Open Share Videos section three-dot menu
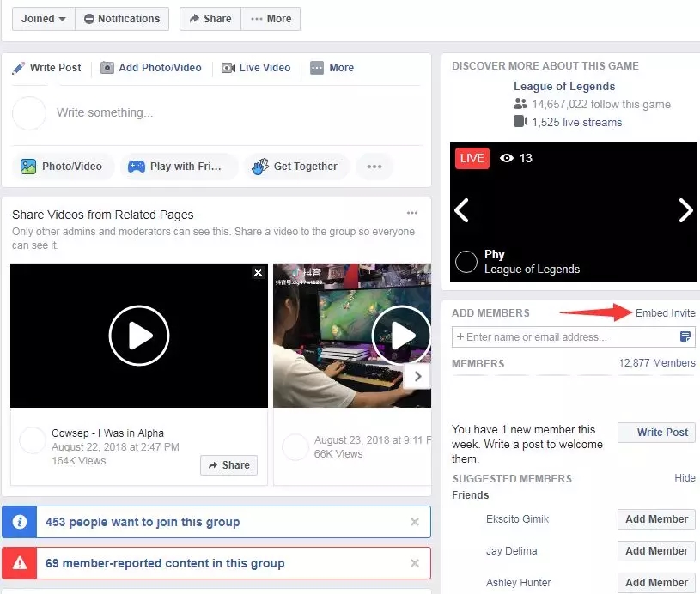Screen dimensions: 700x594 tap(412, 214)
